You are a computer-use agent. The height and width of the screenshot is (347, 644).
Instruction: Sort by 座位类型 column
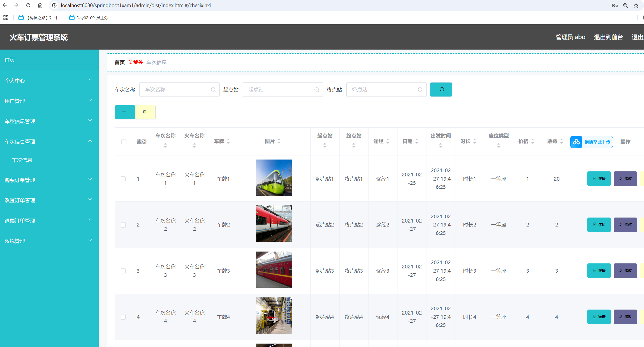pos(499,145)
